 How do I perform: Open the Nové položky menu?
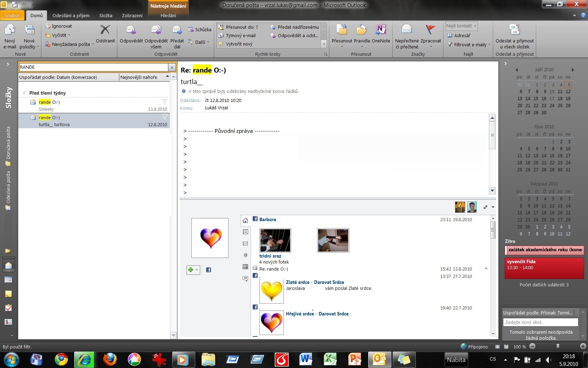click(29, 36)
